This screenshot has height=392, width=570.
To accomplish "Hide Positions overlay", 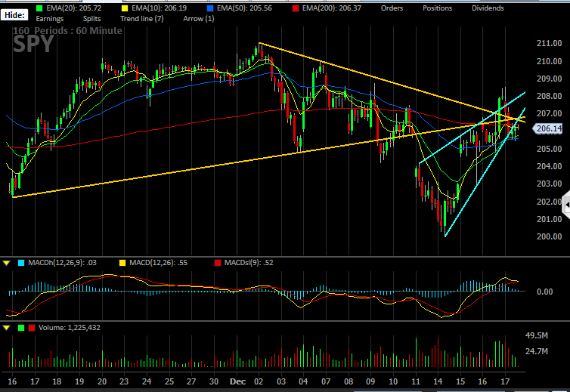I will [437, 8].
